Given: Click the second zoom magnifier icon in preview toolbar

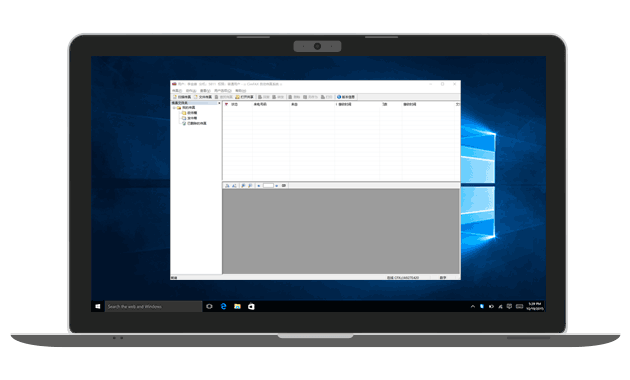Looking at the screenshot, I should 250,186.
